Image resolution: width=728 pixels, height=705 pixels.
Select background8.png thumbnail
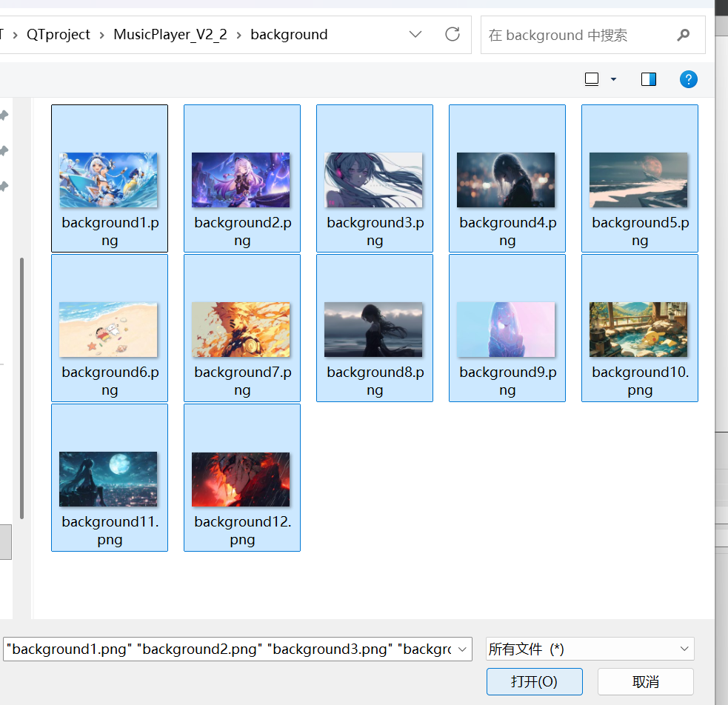[373, 330]
